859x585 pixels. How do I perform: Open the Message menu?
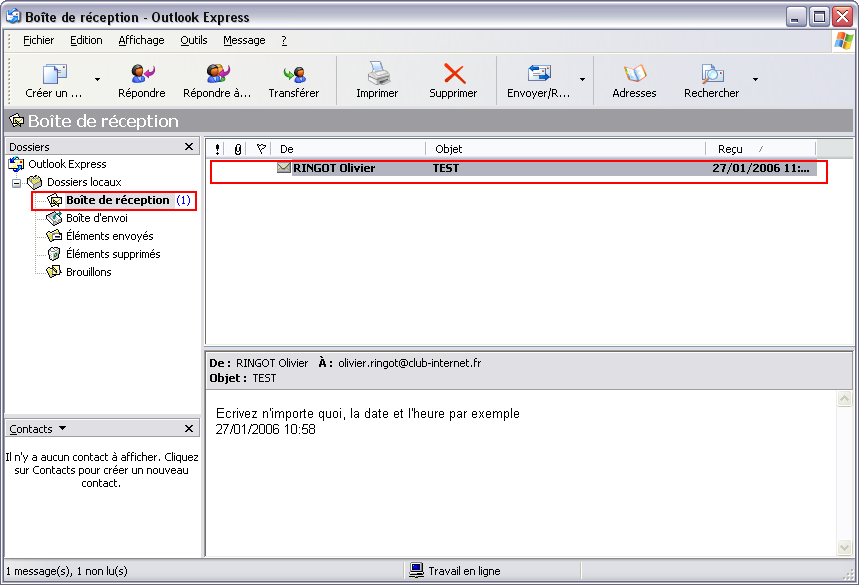(244, 40)
